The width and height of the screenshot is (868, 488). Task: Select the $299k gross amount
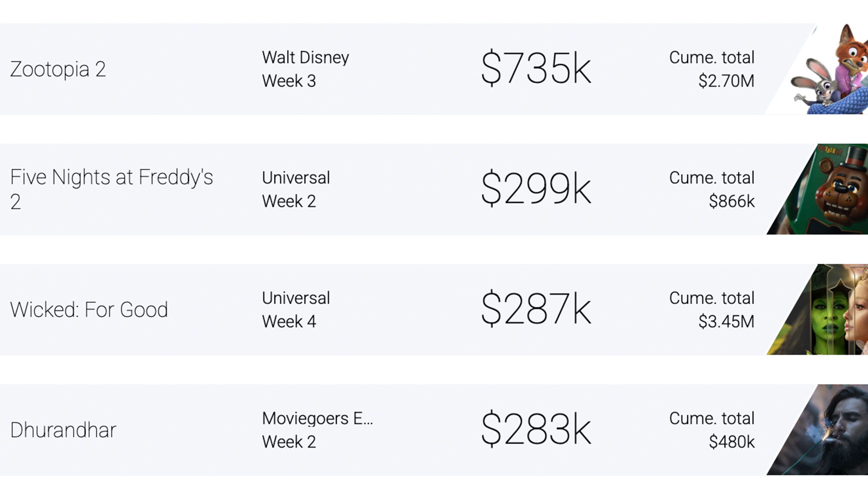coord(536,189)
